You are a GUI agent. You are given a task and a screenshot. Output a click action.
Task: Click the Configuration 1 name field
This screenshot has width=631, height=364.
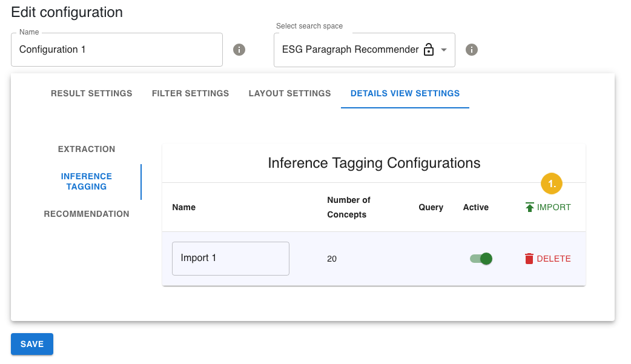point(116,50)
